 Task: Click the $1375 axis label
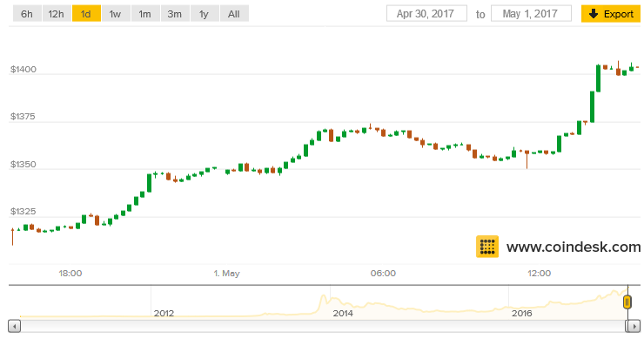pos(23,117)
